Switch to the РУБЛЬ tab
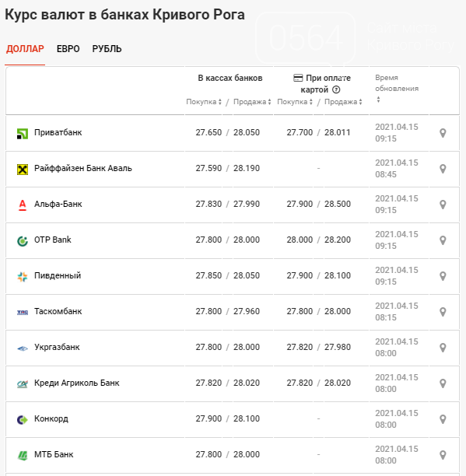The image size is (466, 476). tap(107, 49)
